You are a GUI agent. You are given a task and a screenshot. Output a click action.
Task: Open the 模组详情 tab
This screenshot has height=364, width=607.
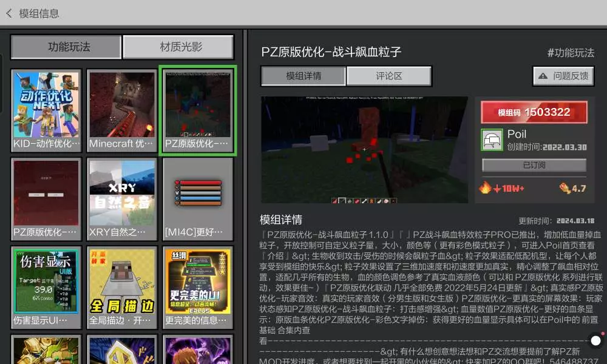point(303,76)
